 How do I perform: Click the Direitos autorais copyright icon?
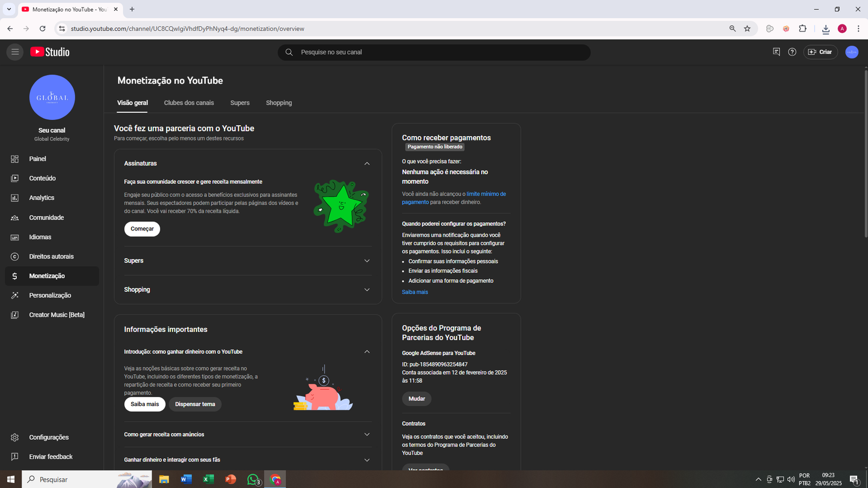15,256
